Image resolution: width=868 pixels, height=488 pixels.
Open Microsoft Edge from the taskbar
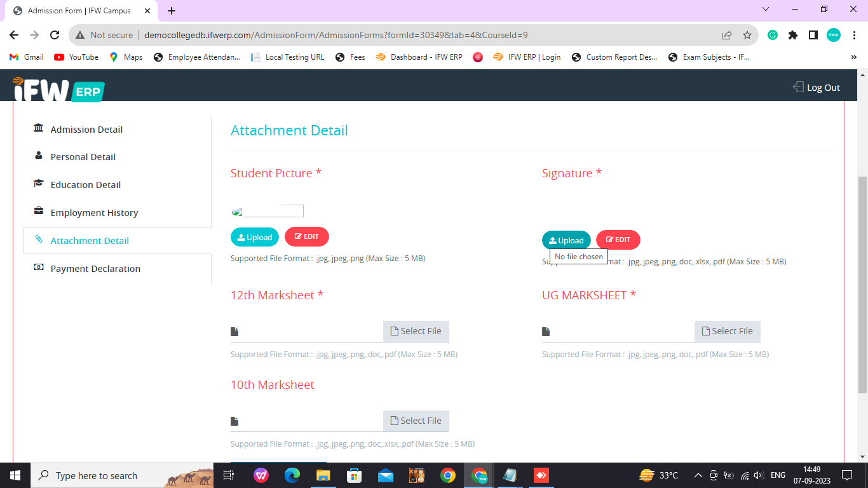coord(292,475)
